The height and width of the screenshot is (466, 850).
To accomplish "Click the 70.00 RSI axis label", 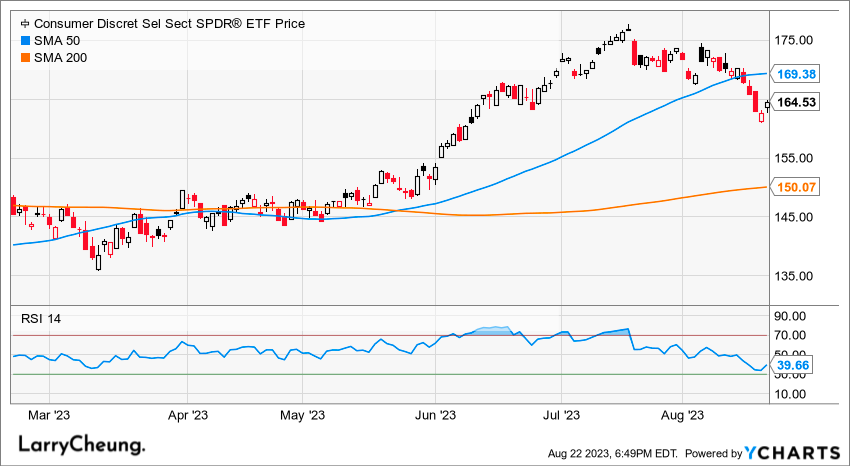I will point(792,335).
